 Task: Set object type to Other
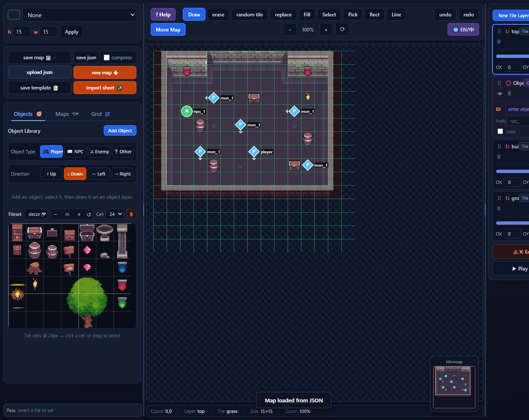tap(123, 152)
